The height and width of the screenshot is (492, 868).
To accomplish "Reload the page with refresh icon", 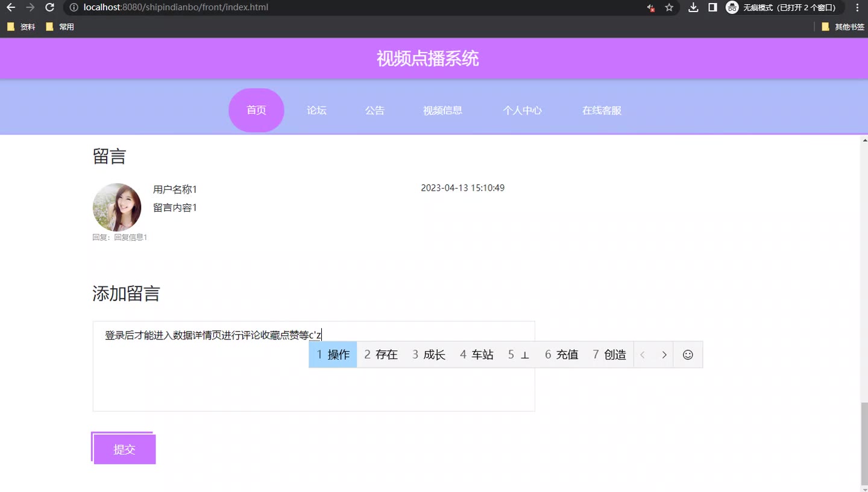I will click(50, 8).
